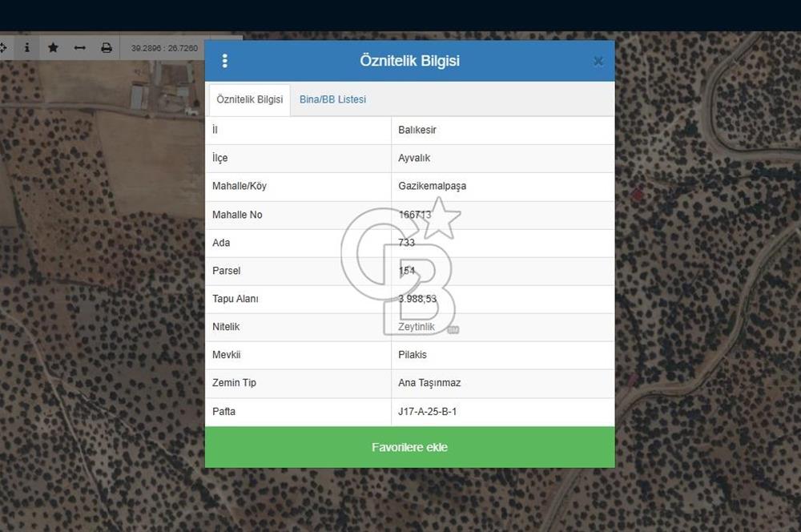The image size is (801, 532).
Task: Click the Pilakis value in Mevkii row
Action: pyautogui.click(x=413, y=355)
